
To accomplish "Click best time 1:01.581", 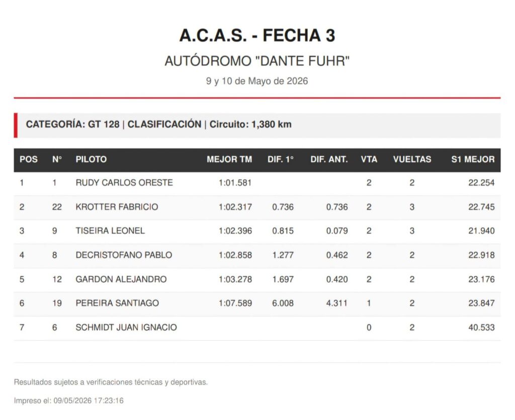I will pos(235,183).
